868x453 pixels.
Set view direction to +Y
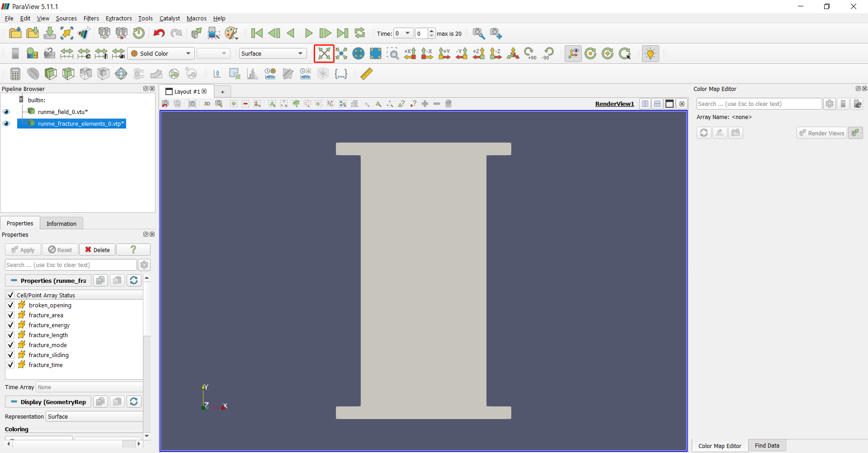pos(444,53)
